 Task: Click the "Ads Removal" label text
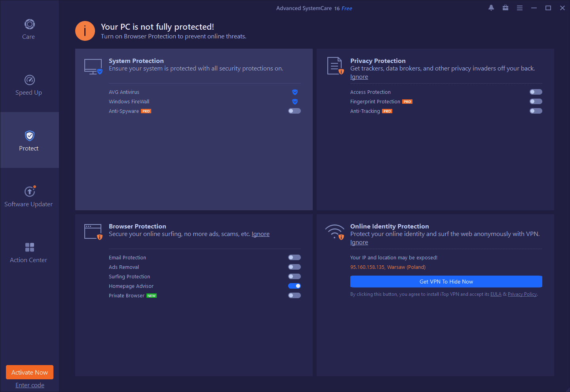click(124, 267)
